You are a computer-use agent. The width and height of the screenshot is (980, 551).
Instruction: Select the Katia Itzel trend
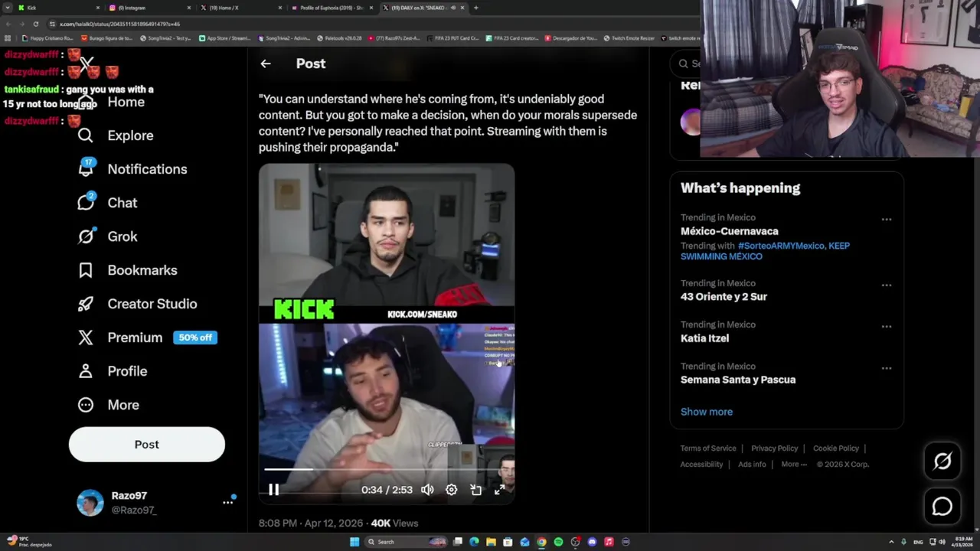704,338
